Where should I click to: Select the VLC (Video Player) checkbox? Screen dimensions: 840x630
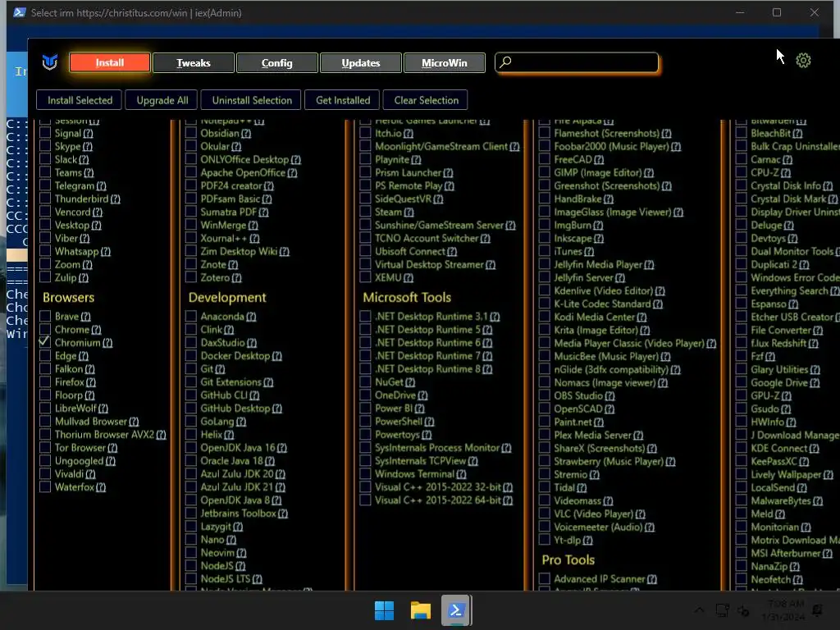(545, 514)
